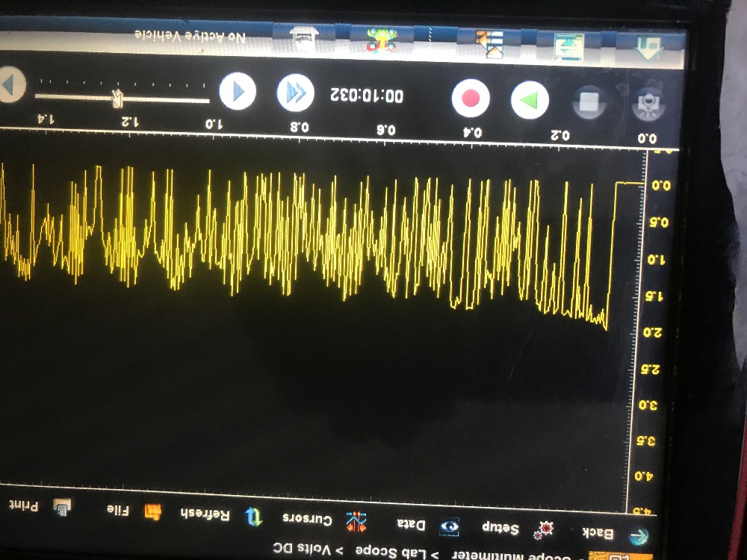Image resolution: width=747 pixels, height=560 pixels.
Task: Open the File folder menu
Action: pyautogui.click(x=133, y=511)
